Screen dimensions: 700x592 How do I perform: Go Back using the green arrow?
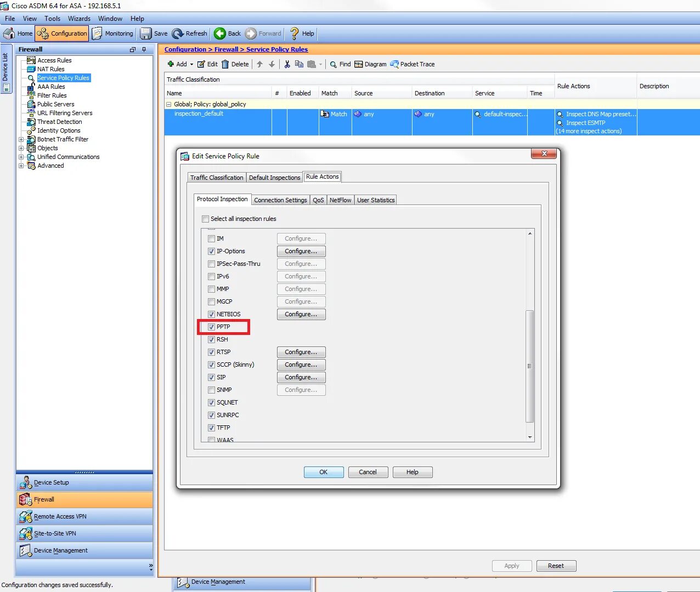pos(228,33)
